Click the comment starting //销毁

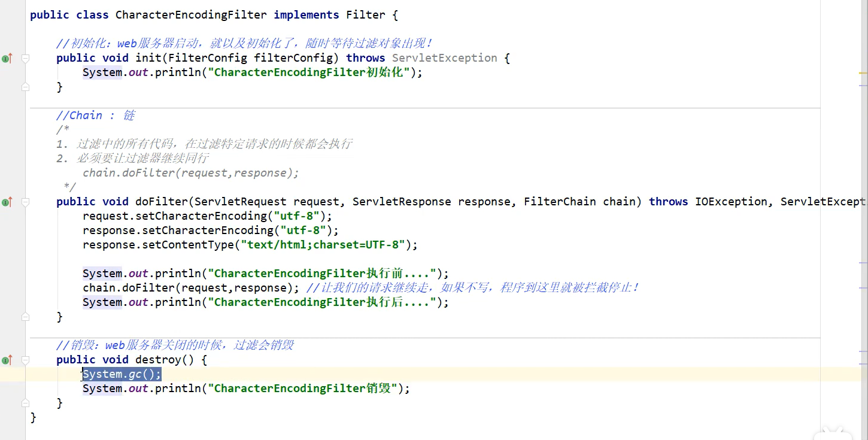pyautogui.click(x=175, y=345)
